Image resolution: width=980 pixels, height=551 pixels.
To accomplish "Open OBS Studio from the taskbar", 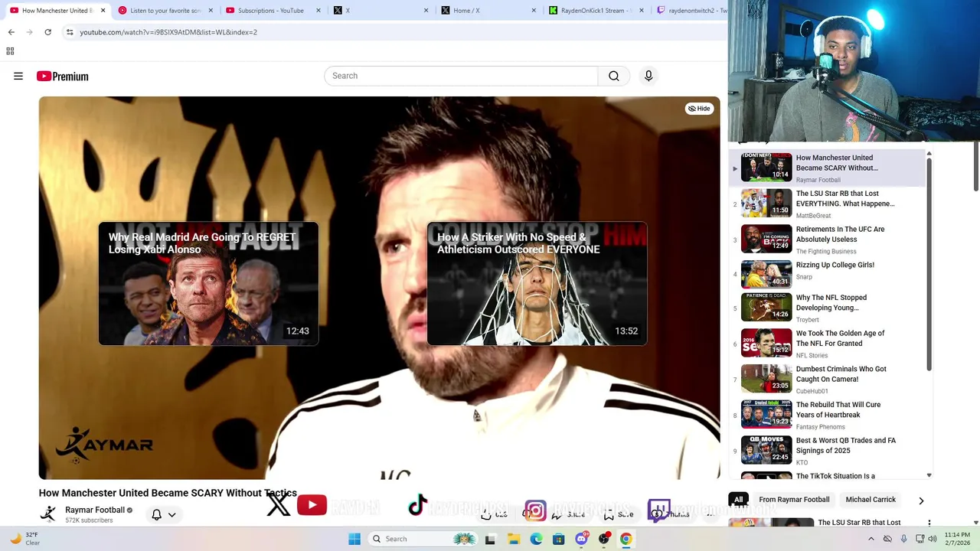I will pos(604,539).
